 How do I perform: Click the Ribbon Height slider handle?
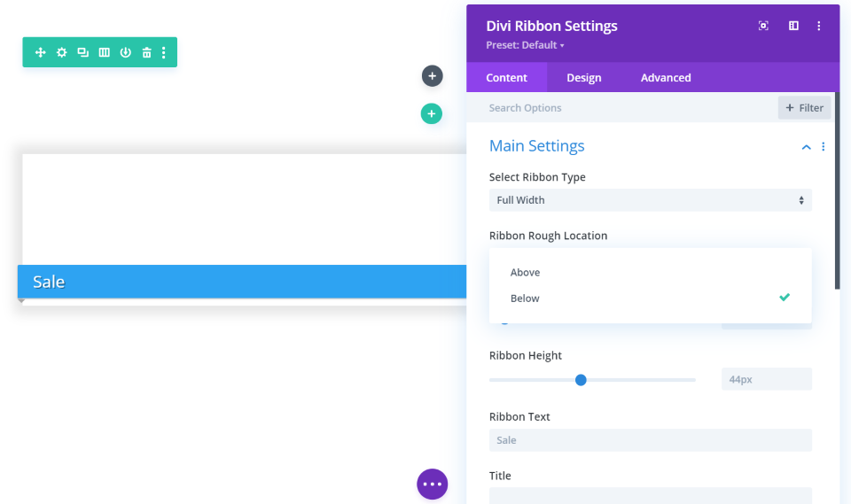pyautogui.click(x=581, y=380)
